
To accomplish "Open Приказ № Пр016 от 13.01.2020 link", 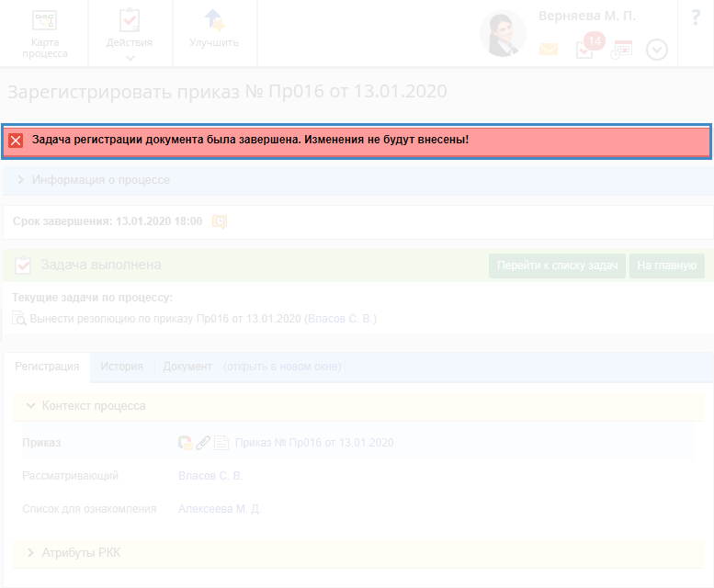I will point(314,442).
